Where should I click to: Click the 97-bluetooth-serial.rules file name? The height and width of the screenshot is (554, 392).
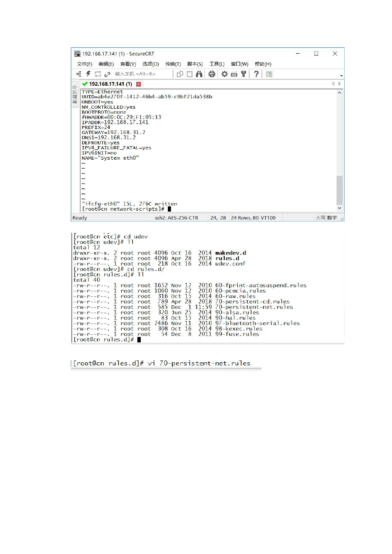click(258, 323)
